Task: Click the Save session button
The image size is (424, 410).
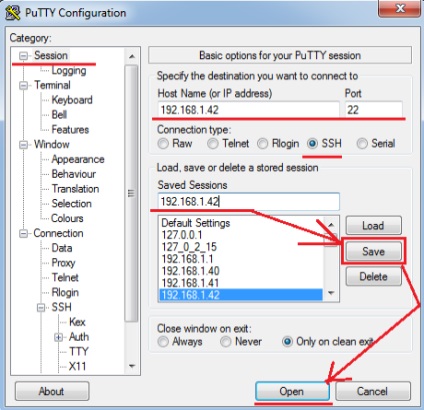Action: pyautogui.click(x=373, y=251)
